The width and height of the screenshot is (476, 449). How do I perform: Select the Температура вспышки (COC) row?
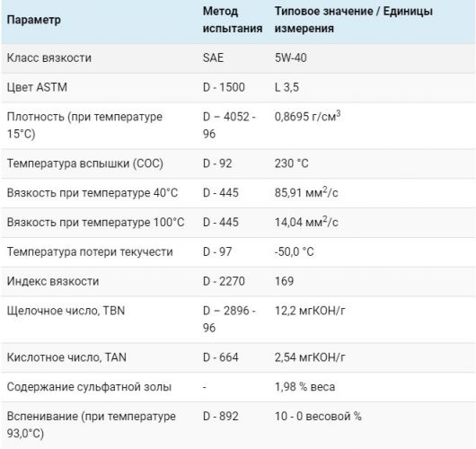(x=238, y=163)
